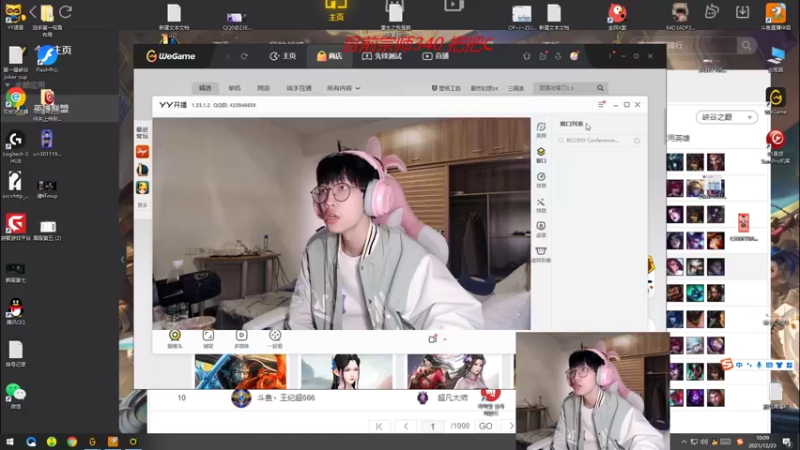Viewport: 800px width, 450px height.
Task: Click the search magnifier in the background ranking window
Action: coord(746,46)
